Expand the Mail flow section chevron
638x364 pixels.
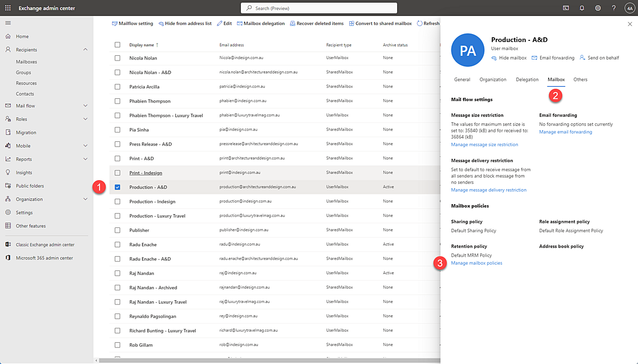coord(86,106)
